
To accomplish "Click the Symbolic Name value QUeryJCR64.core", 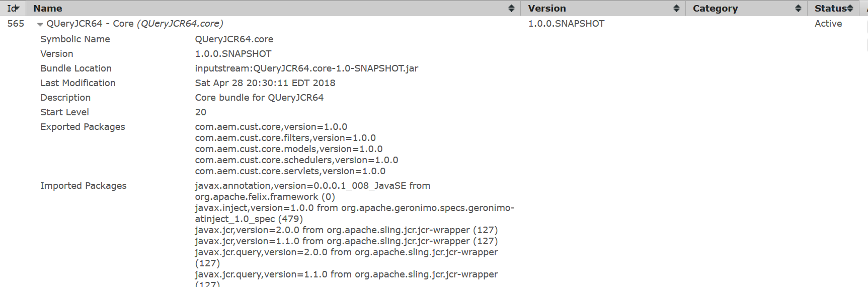I will [234, 39].
